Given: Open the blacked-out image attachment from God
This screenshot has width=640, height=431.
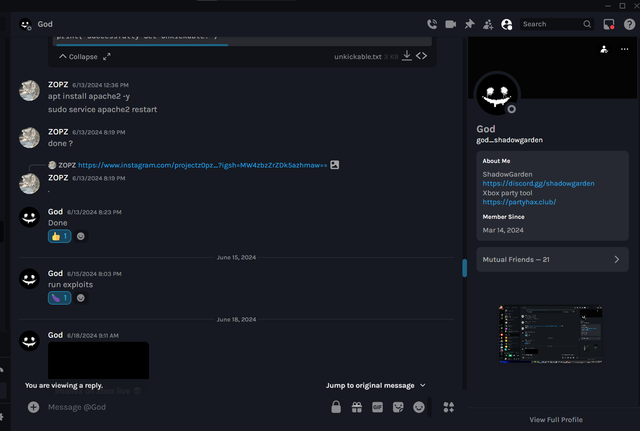Looking at the screenshot, I should tap(98, 361).
